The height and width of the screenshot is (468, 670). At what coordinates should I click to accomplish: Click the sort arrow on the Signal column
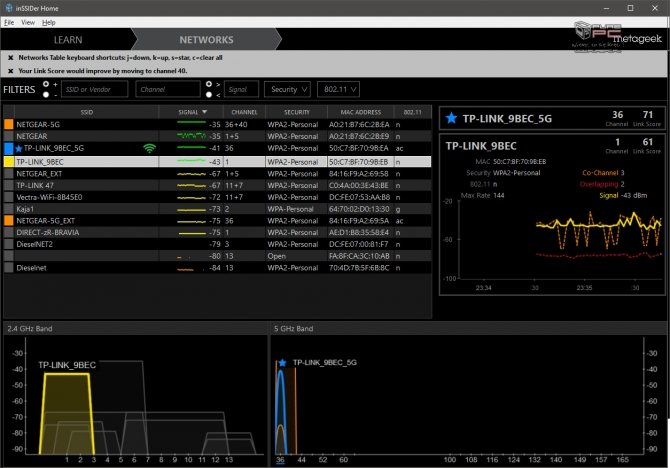point(204,112)
